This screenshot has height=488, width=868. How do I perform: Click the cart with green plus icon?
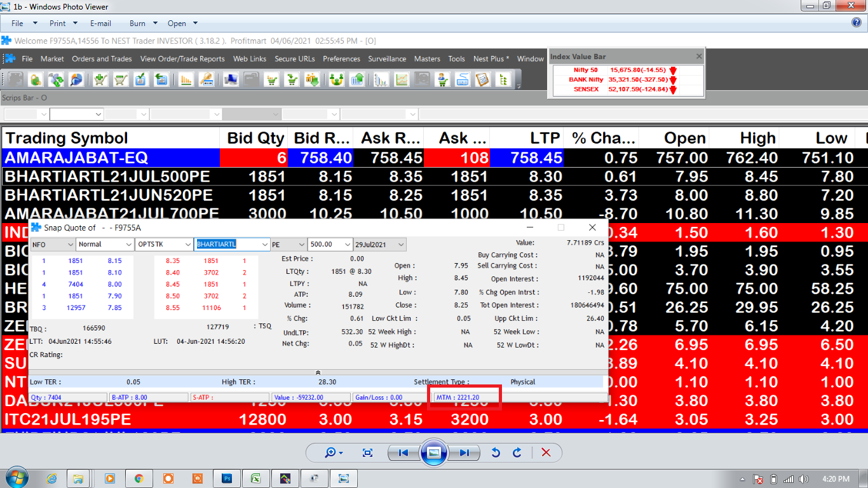click(100, 79)
